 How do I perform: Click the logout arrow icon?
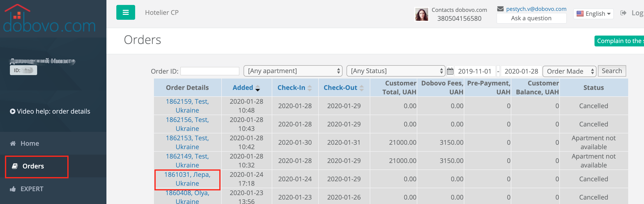click(x=623, y=13)
